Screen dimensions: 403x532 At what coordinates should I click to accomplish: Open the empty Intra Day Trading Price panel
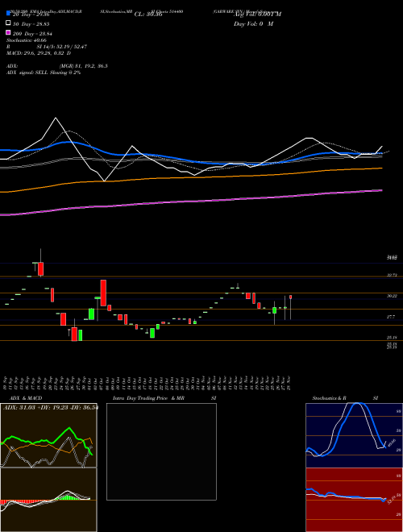point(161,451)
